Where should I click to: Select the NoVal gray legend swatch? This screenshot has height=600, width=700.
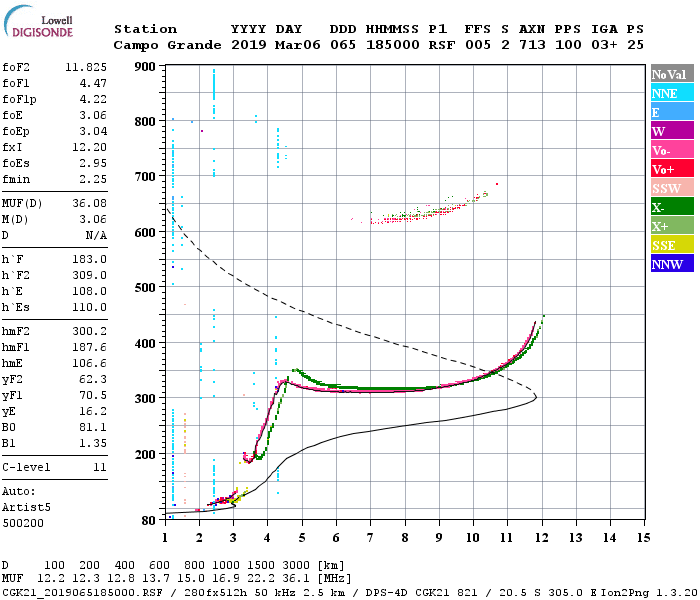point(672,74)
